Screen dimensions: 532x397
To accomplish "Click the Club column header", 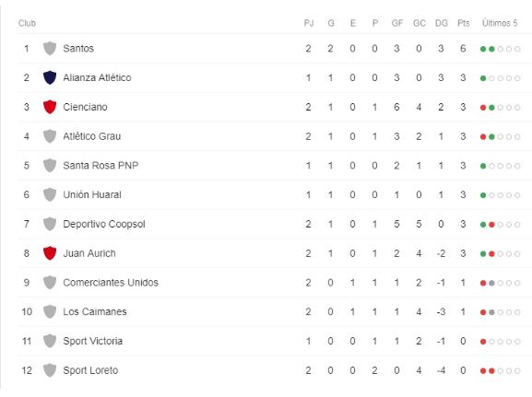I will pyautogui.click(x=27, y=23).
